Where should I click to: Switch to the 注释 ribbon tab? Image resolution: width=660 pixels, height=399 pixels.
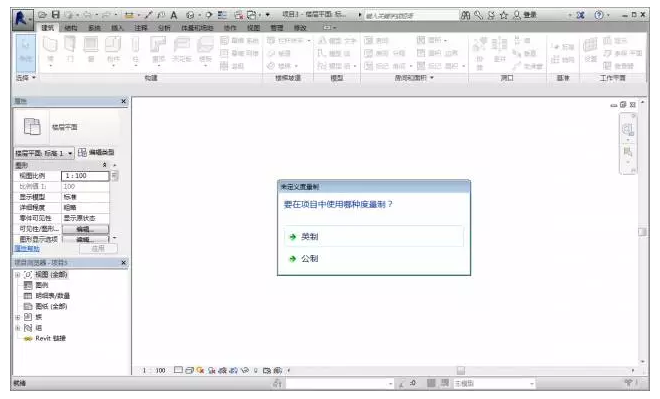[141, 28]
